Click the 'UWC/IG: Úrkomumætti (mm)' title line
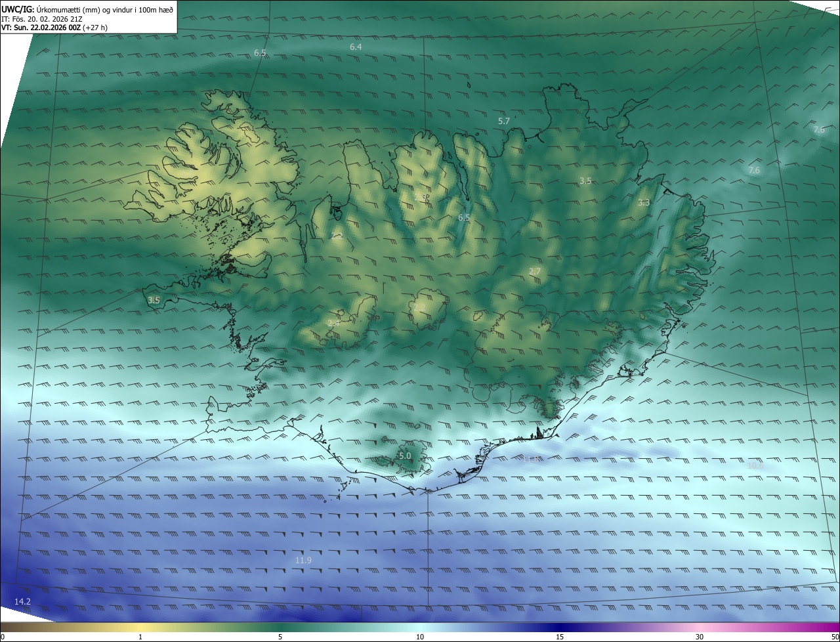 [x=87, y=9]
